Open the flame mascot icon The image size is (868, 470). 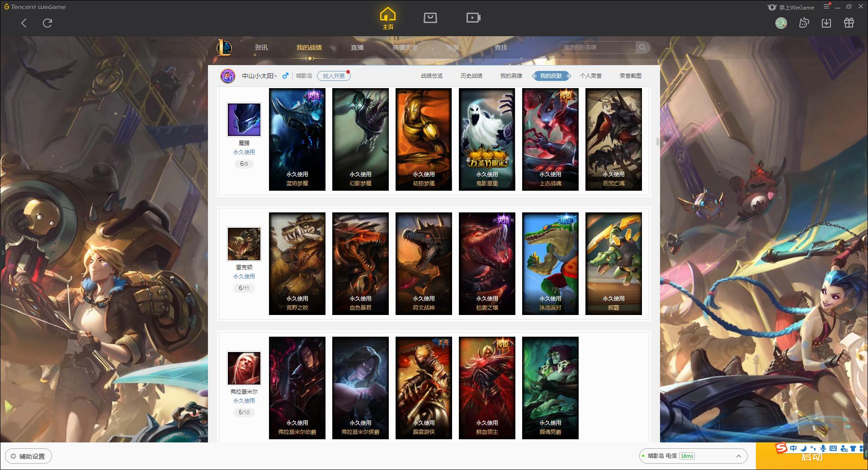point(804,23)
